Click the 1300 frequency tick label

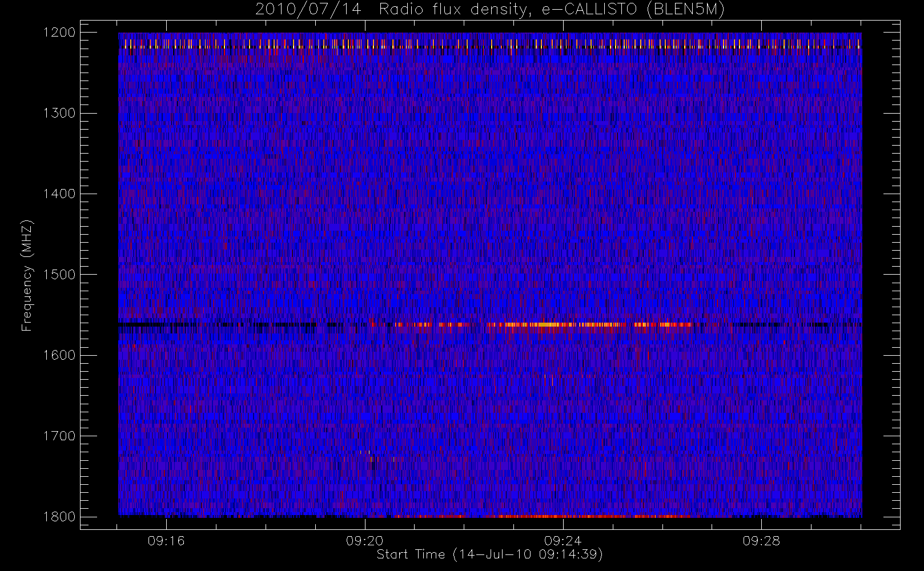pyautogui.click(x=59, y=113)
